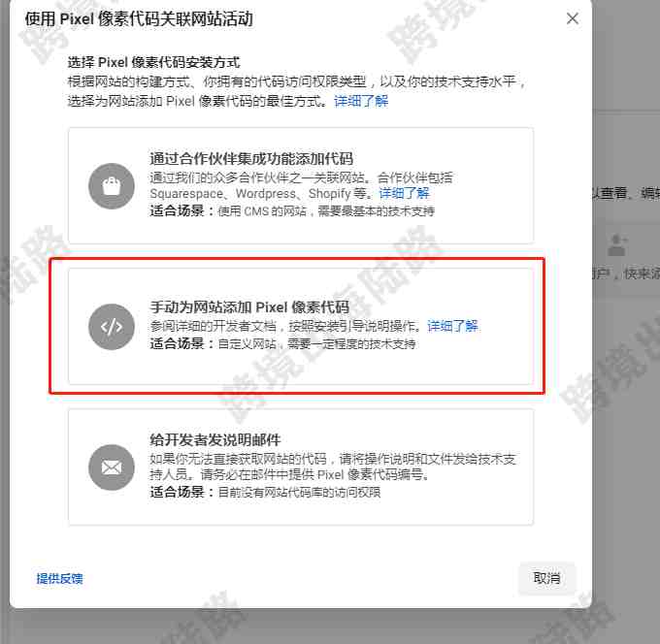This screenshot has height=644, width=660.
Task: Select the code brackets manual install icon
Action: click(112, 327)
